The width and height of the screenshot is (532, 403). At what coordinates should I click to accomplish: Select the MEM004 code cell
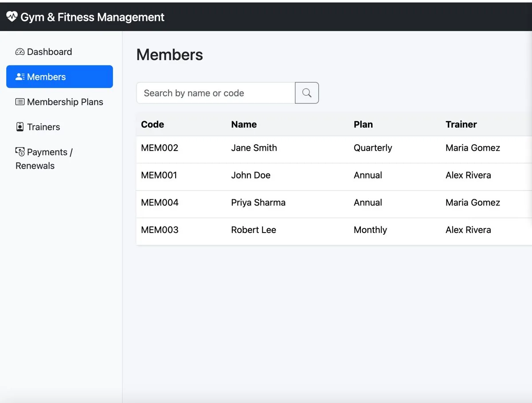pyautogui.click(x=160, y=203)
